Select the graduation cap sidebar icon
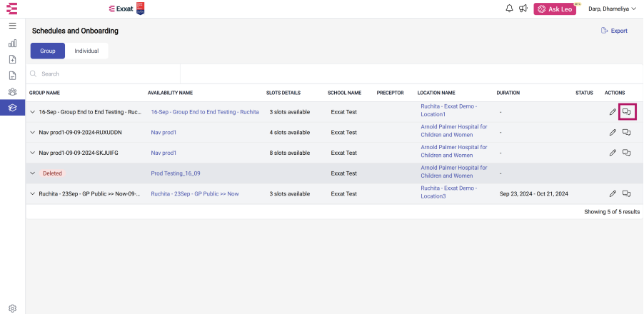The height and width of the screenshot is (314, 644). (12, 108)
